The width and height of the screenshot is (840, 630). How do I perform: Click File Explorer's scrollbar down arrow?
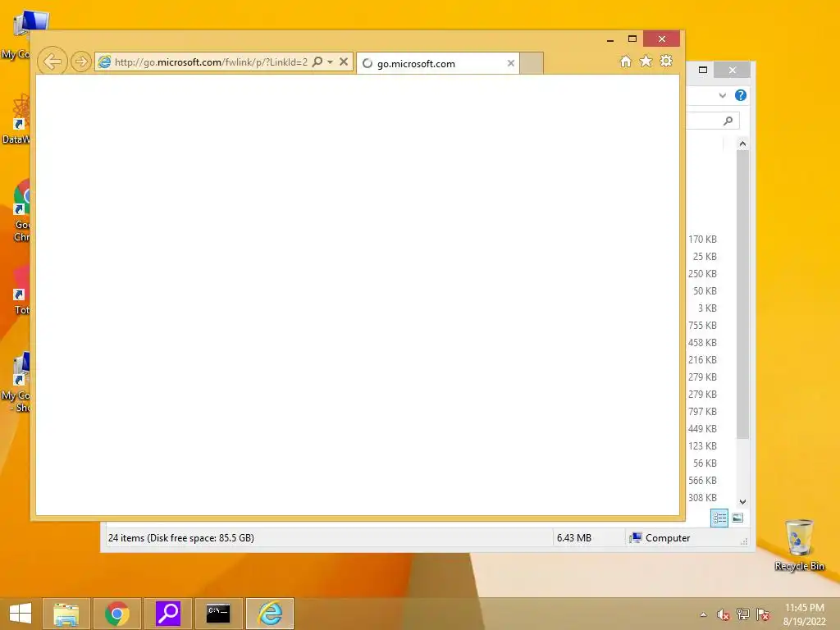pos(742,501)
